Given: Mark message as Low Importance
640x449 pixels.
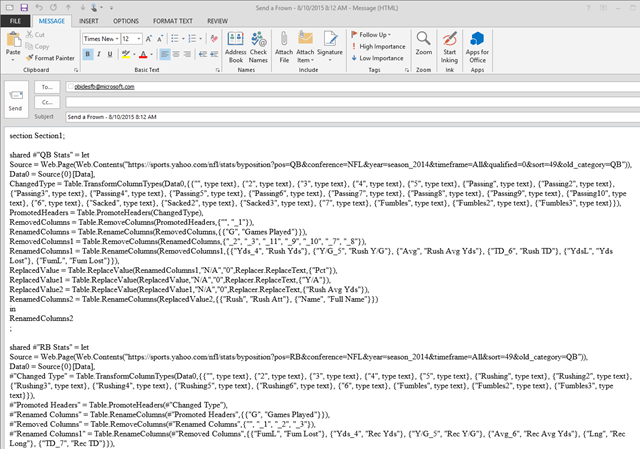Looking at the screenshot, I should pyautogui.click(x=378, y=58).
